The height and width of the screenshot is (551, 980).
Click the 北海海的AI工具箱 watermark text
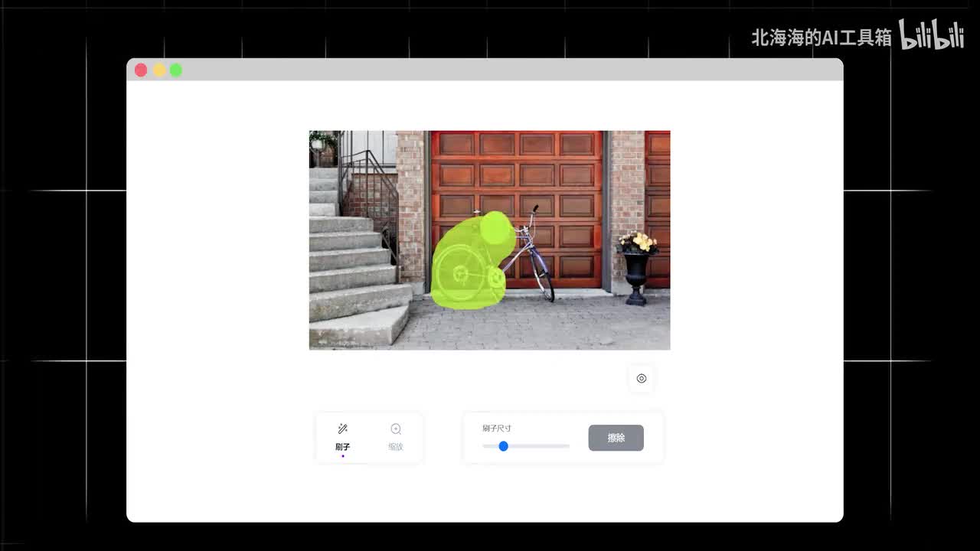tap(822, 37)
